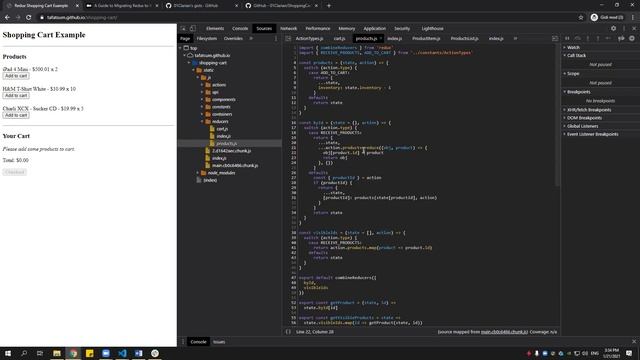Image resolution: width=640 pixels, height=360 pixels.
Task: Toggle the file navigator sidebar icon
Action: [288, 38]
